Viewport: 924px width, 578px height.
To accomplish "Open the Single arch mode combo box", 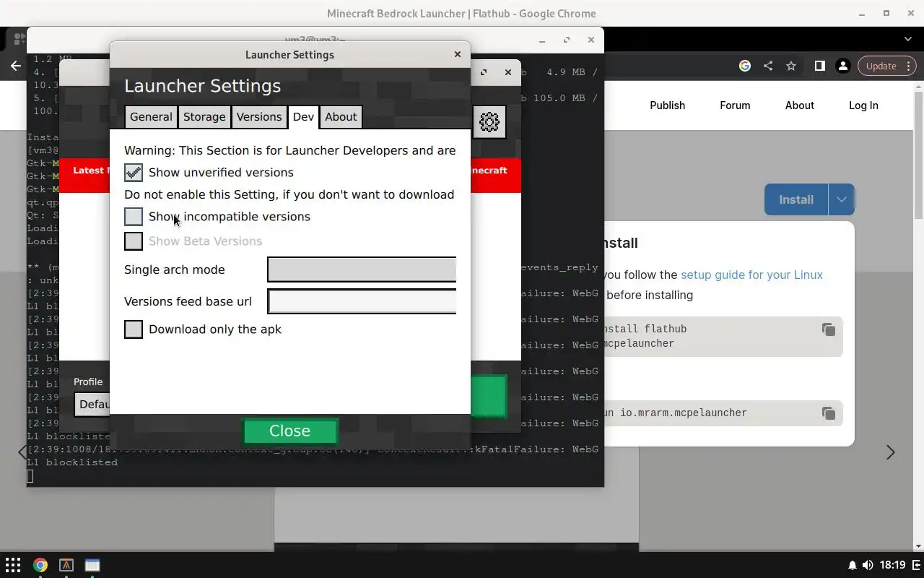I will click(362, 269).
